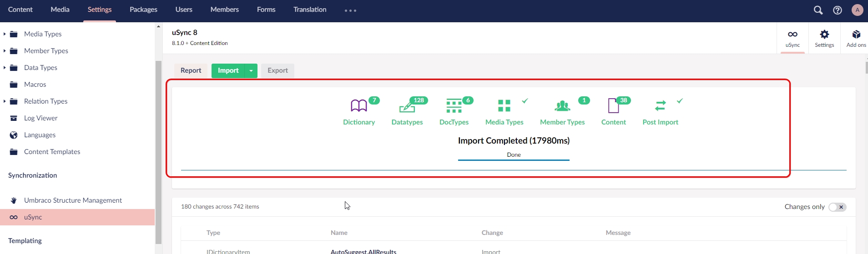Image resolution: width=868 pixels, height=254 pixels.
Task: Expand the Relation Types tree node
Action: [x=5, y=101]
